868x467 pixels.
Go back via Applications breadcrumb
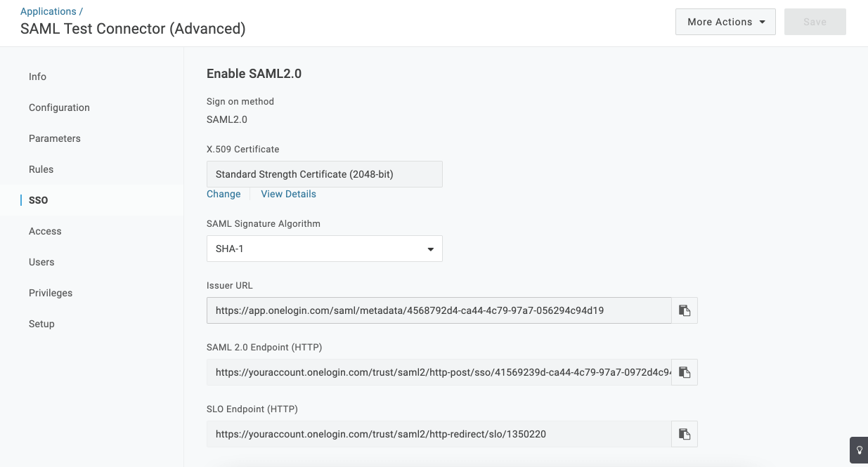[x=48, y=11]
